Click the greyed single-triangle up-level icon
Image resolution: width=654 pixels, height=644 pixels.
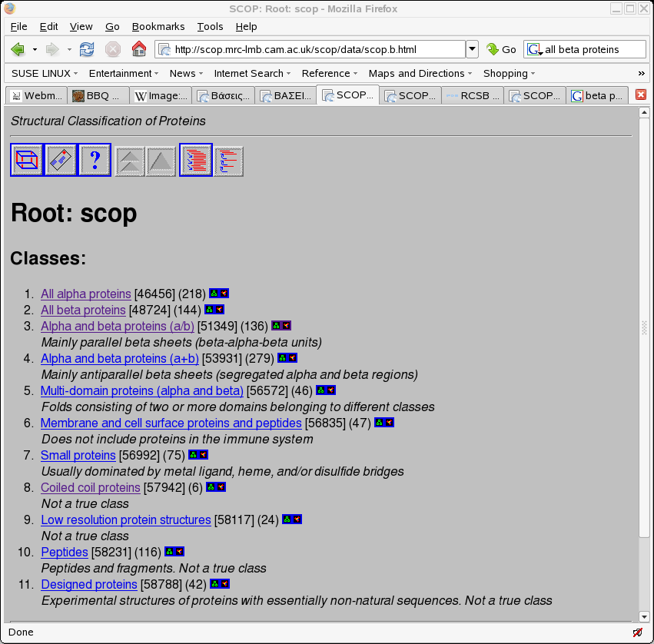click(x=161, y=161)
